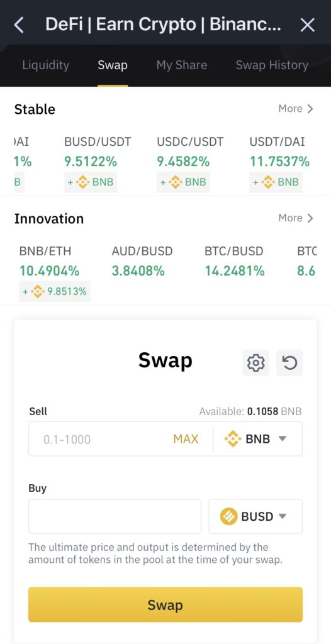Open the Swap History tab
Image resolution: width=331 pixels, height=644 pixels.
pyautogui.click(x=272, y=65)
